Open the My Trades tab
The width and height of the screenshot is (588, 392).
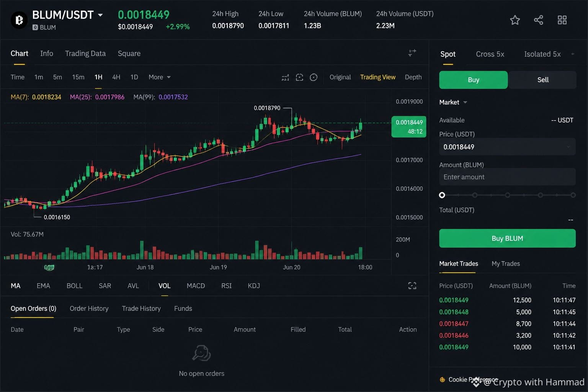point(506,263)
